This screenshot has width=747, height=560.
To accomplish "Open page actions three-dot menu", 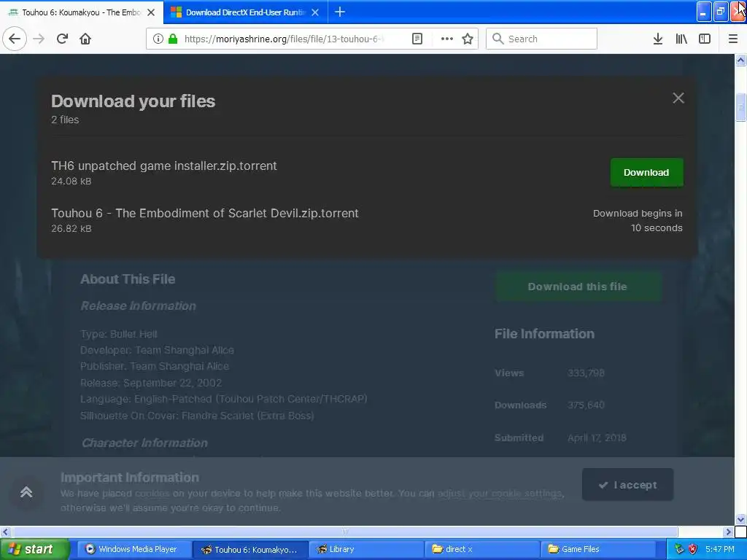I will [x=446, y=39].
